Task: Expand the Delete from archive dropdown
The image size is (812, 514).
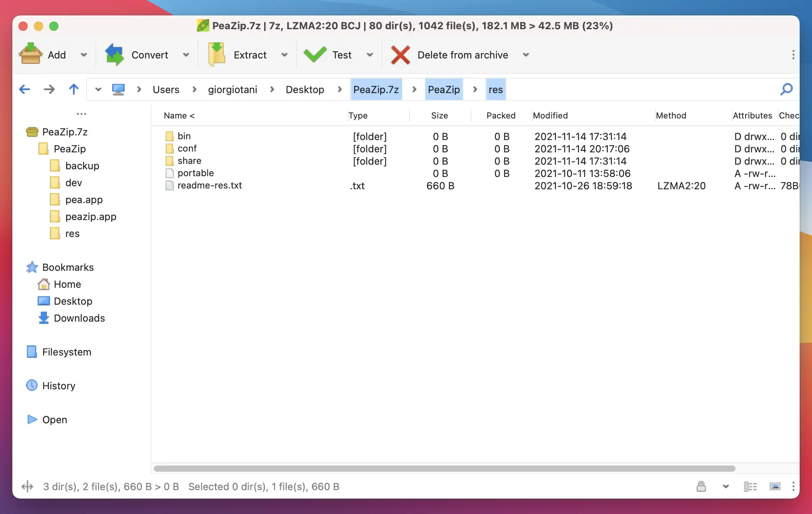Action: point(524,55)
